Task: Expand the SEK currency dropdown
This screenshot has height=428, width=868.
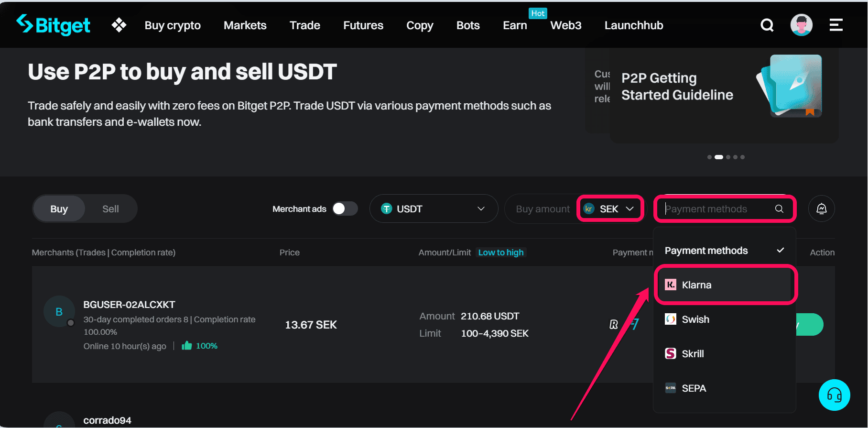Action: 610,209
